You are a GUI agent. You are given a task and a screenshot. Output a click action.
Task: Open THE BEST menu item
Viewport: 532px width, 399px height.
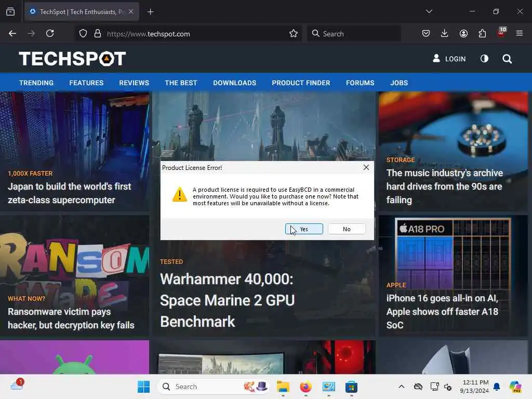point(181,83)
